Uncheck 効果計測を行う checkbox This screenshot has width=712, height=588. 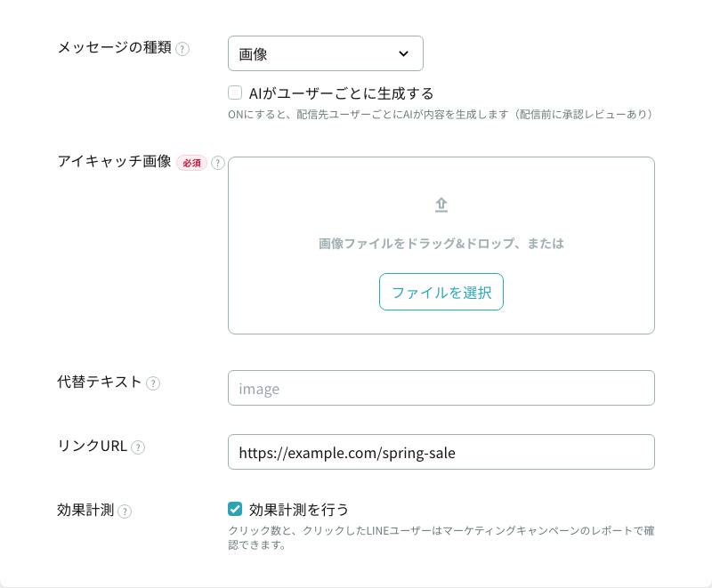click(235, 509)
